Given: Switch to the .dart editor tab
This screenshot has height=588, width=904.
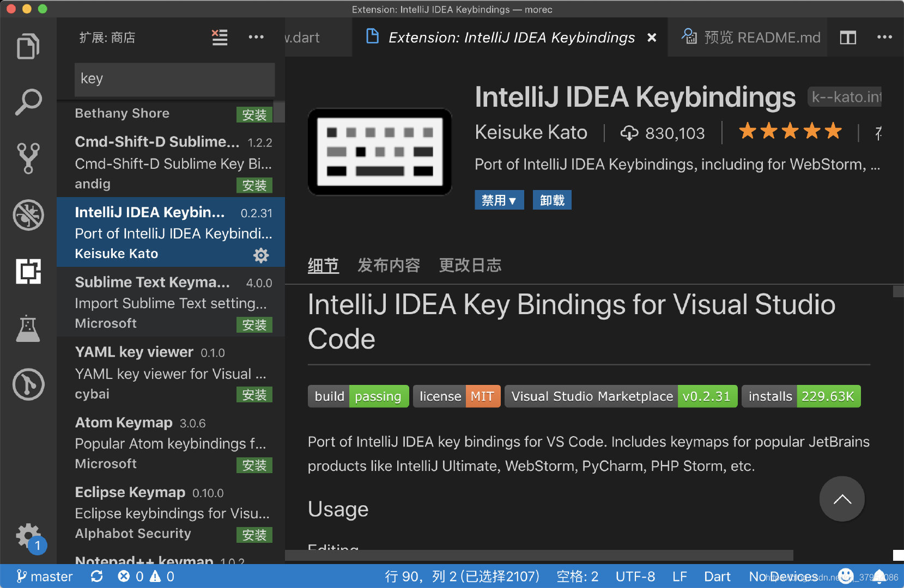Looking at the screenshot, I should click(318, 38).
